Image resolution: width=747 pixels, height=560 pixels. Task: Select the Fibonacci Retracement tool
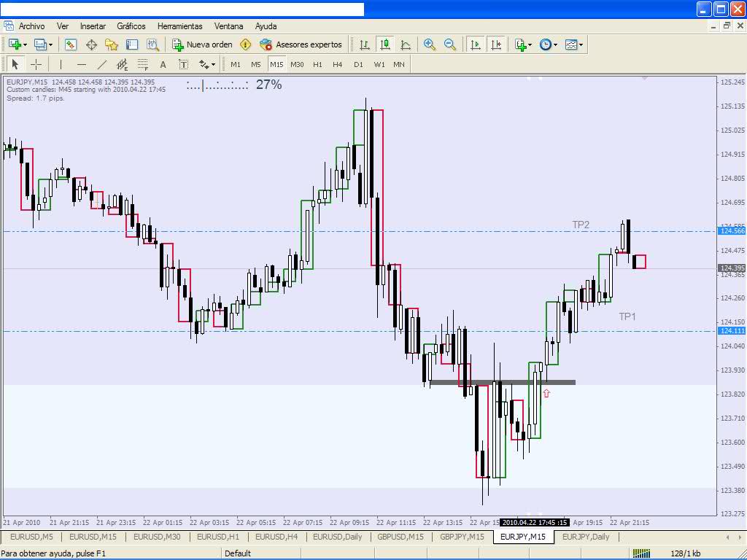tap(142, 64)
